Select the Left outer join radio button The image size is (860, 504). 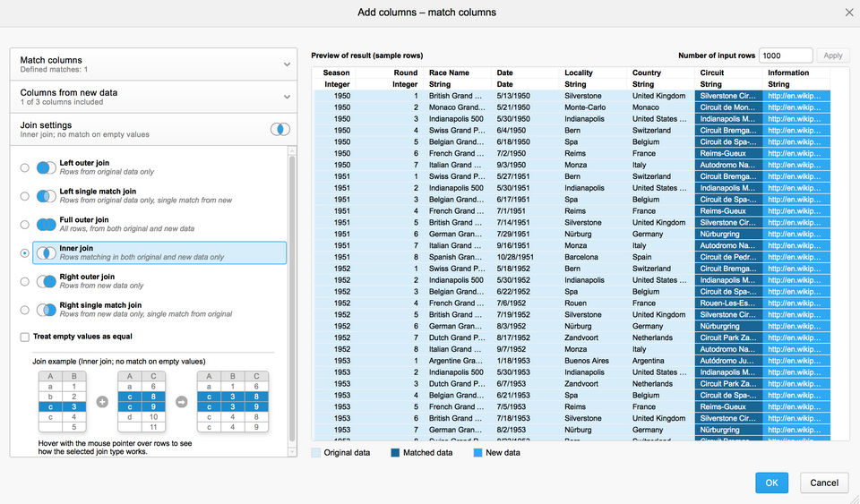[25, 167]
